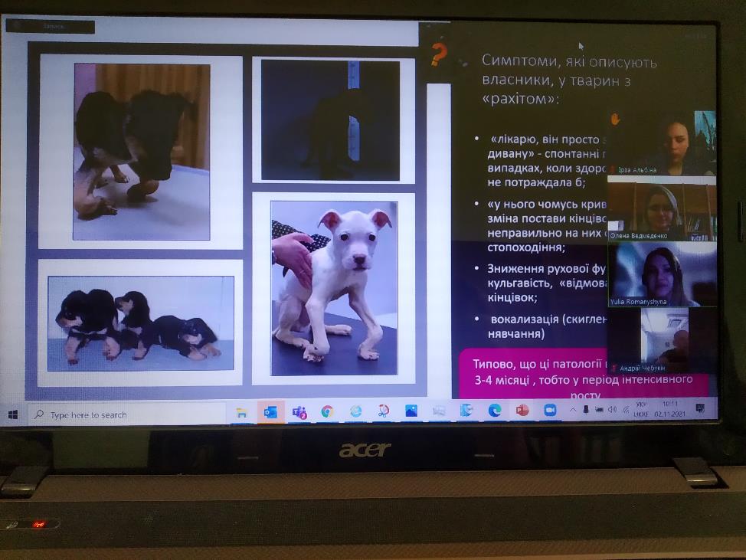Click the photo of three black puppies

click(x=141, y=323)
